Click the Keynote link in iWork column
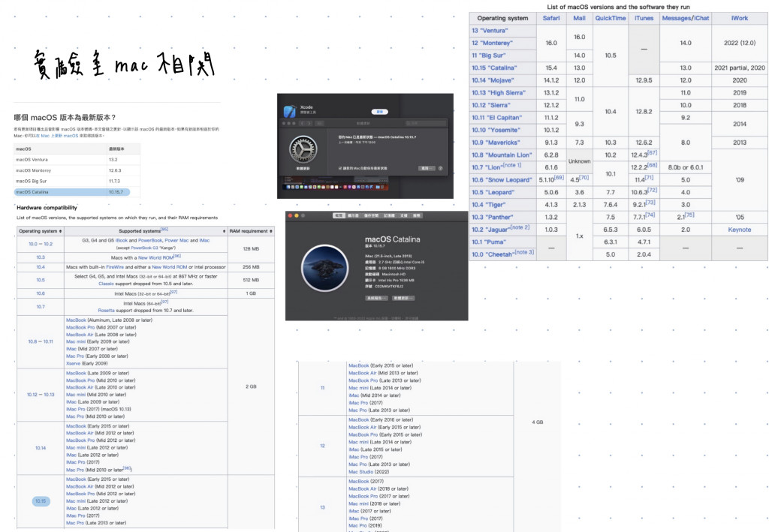The image size is (769, 532). point(740,230)
